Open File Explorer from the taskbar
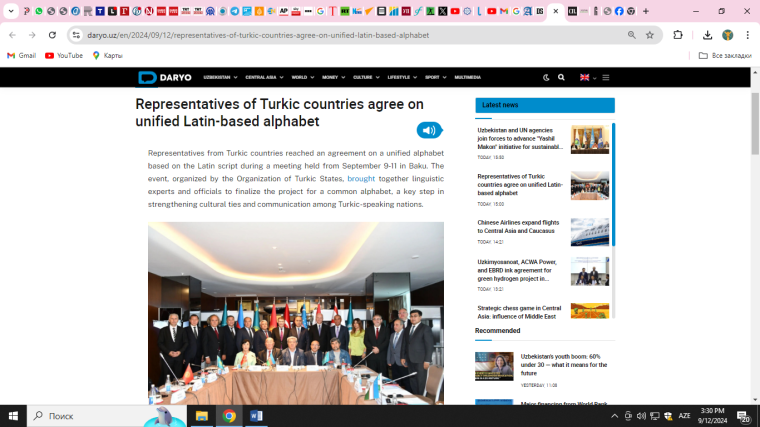This screenshot has width=760, height=427. tap(202, 416)
